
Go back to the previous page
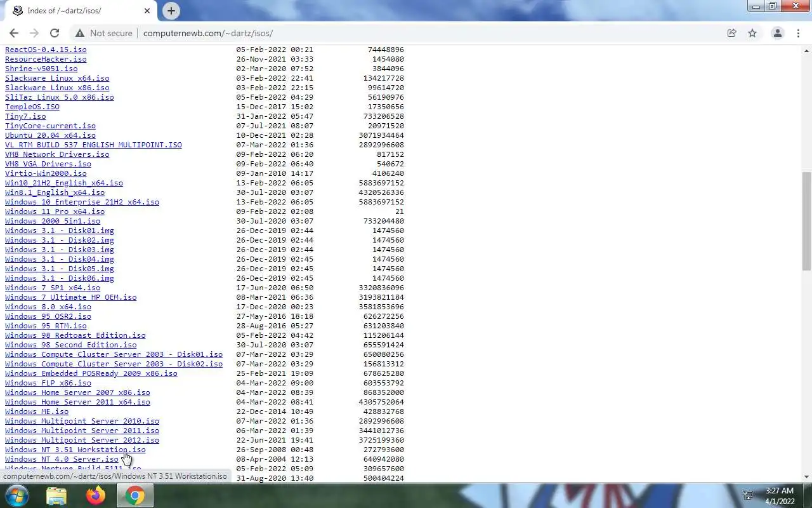point(14,33)
